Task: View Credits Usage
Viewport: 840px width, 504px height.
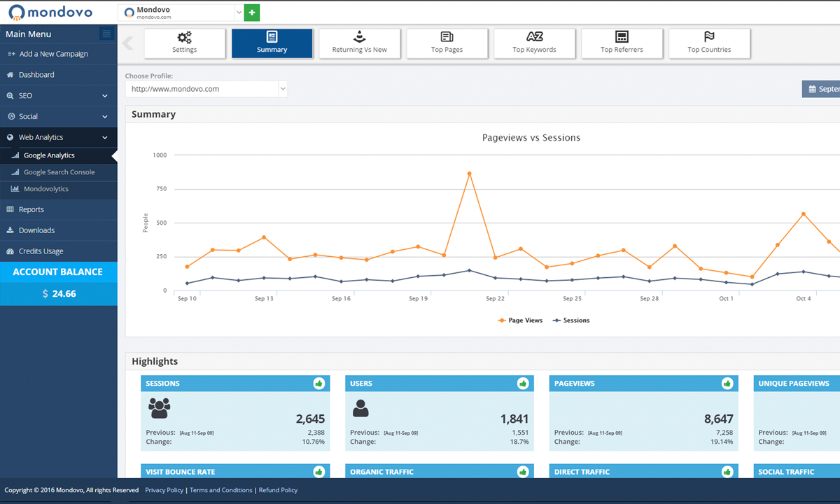Action: [59, 251]
